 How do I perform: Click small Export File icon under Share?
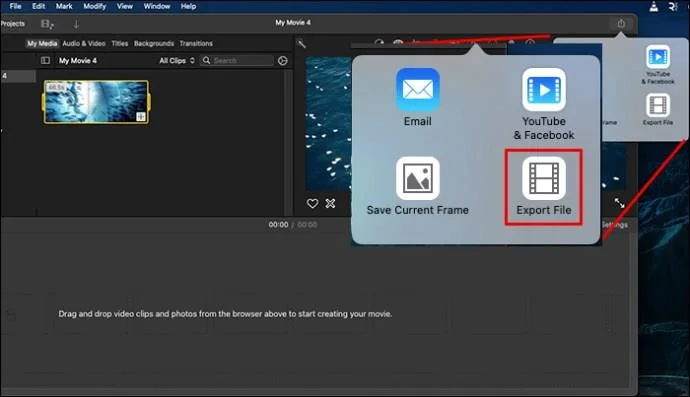pos(658,105)
